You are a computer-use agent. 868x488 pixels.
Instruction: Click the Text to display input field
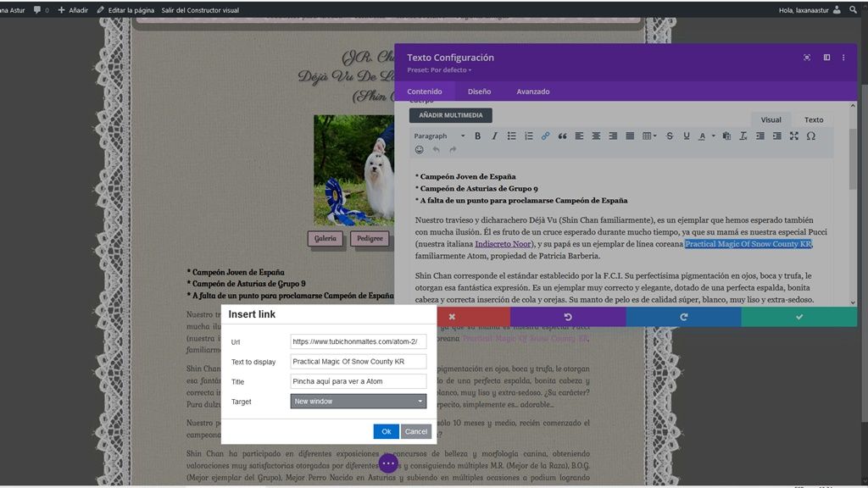coord(359,361)
